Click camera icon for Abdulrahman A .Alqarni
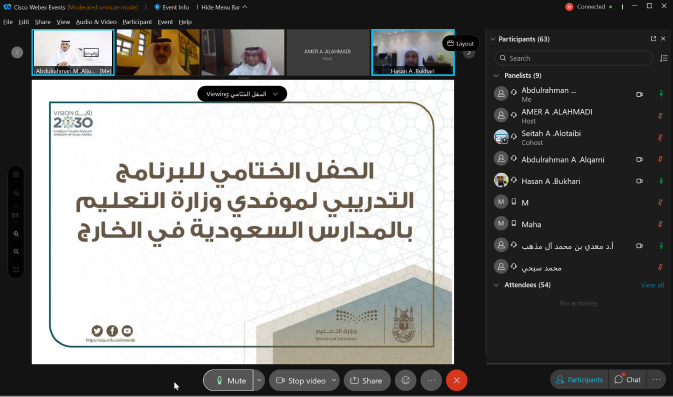Screen dimensions: 673x397 640,159
